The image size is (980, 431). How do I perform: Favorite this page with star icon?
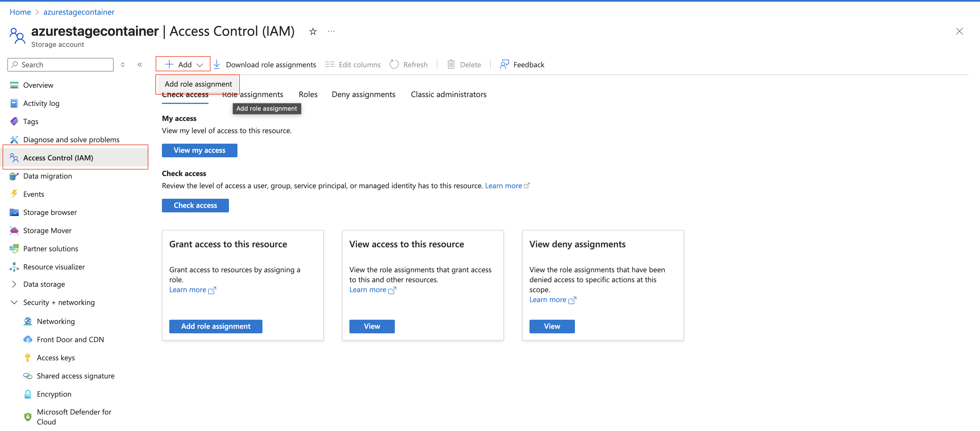tap(313, 32)
